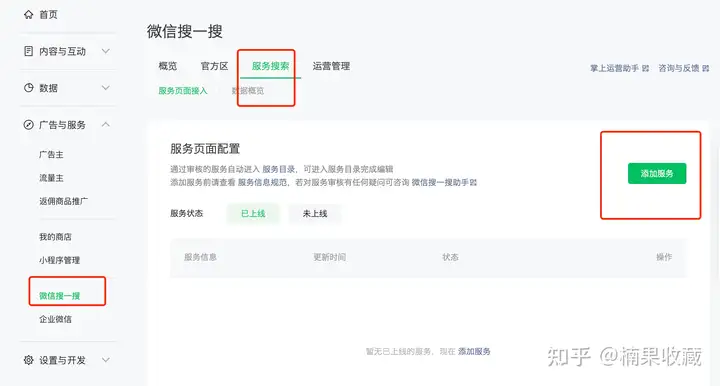Open 流量主 in the sidebar
The width and height of the screenshot is (720, 386).
click(x=51, y=178)
